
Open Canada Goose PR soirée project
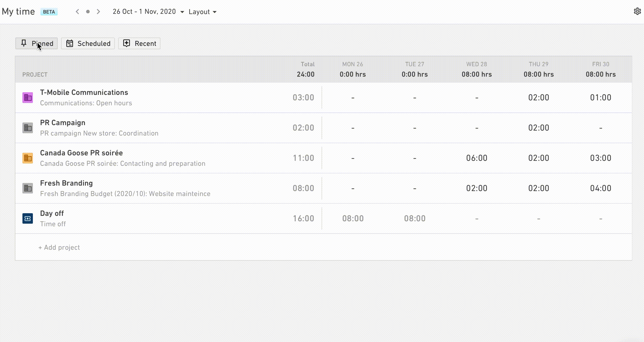coord(81,153)
